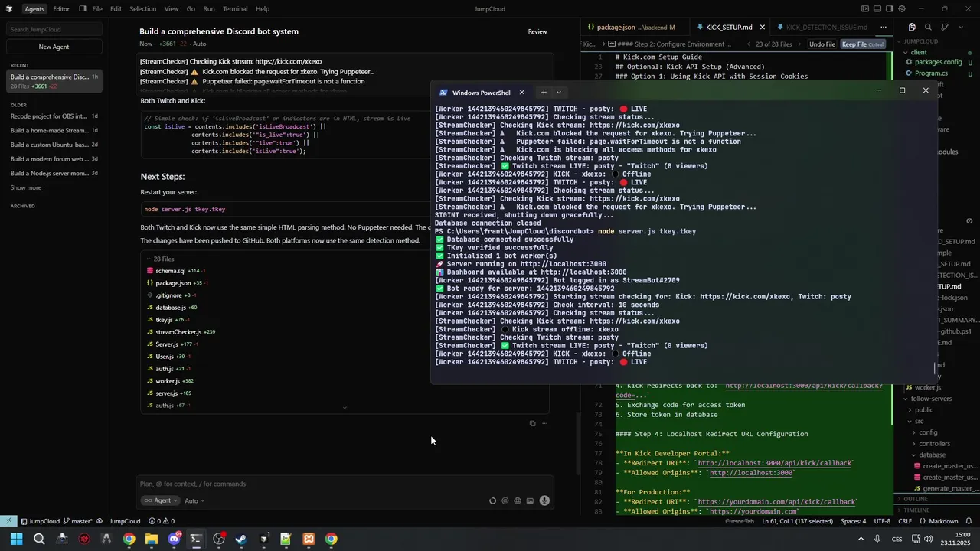Switch to the Agents tab
Viewport: 980px width, 551px height.
[x=34, y=9]
